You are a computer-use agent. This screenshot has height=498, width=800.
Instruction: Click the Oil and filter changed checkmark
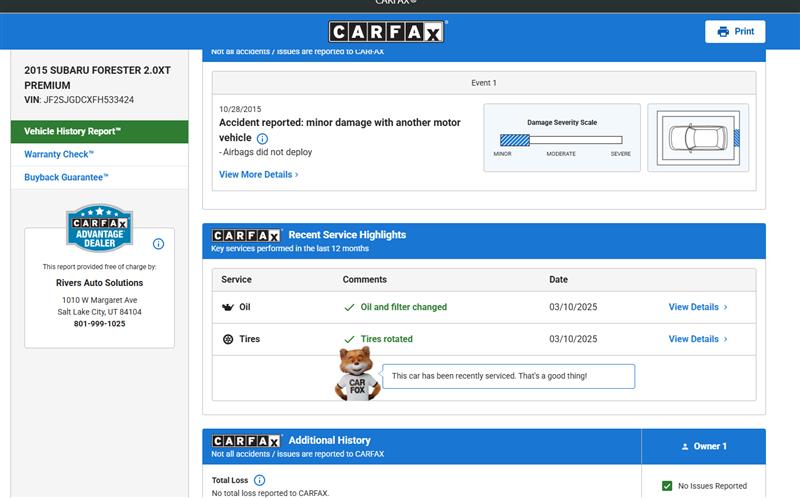tap(349, 308)
